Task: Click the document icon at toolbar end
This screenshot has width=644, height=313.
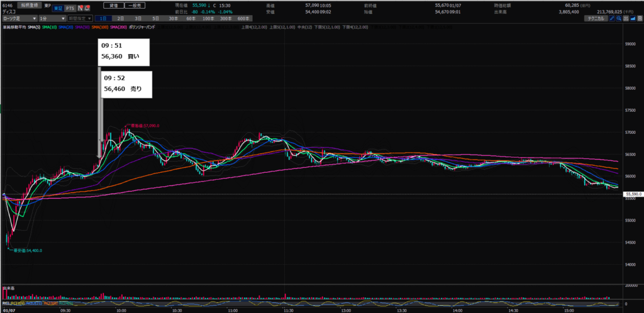Action: click(x=638, y=19)
